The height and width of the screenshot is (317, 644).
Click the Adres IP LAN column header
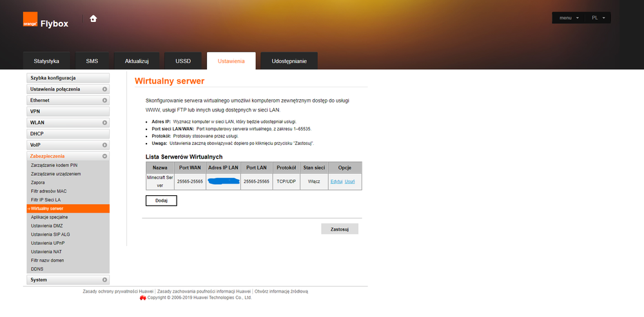coord(223,168)
